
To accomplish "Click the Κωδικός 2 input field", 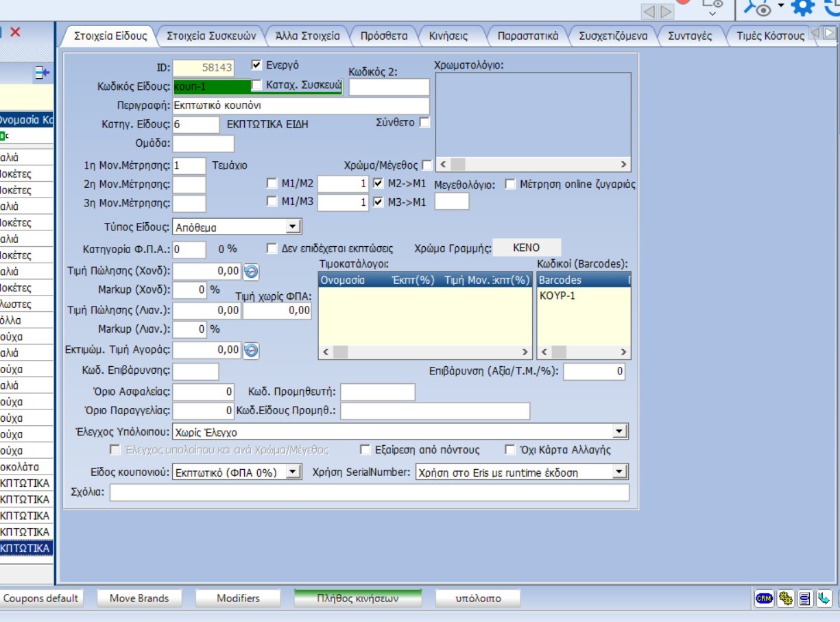I will (389, 87).
